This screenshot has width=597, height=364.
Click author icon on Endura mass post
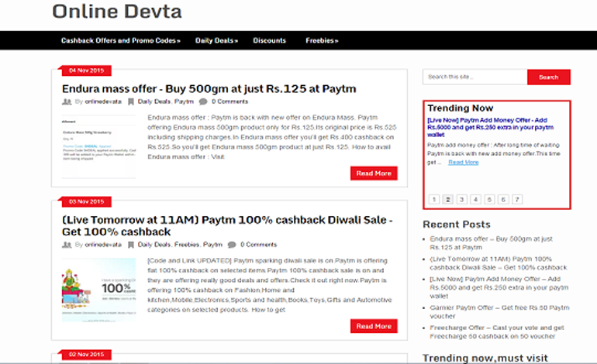[x=67, y=101]
